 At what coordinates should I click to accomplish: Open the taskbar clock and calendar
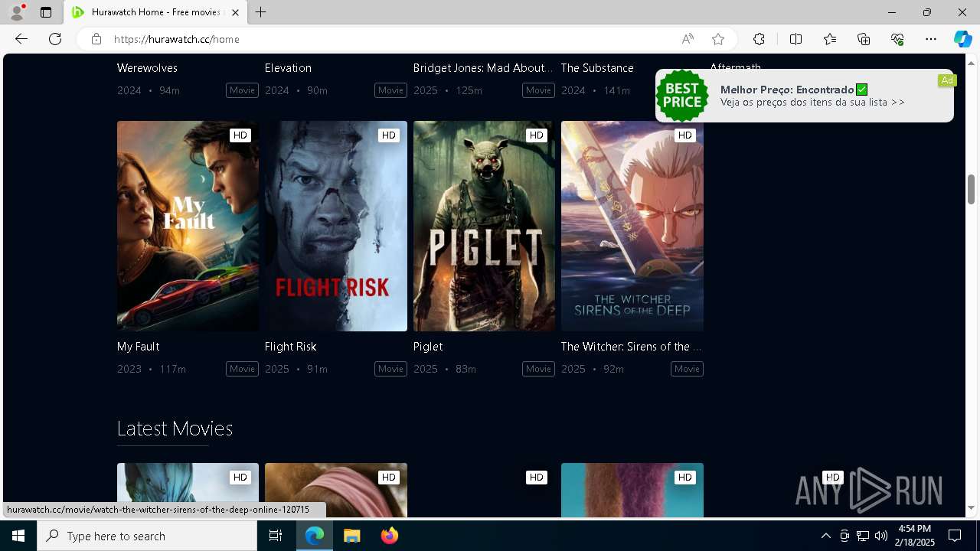[915, 536]
